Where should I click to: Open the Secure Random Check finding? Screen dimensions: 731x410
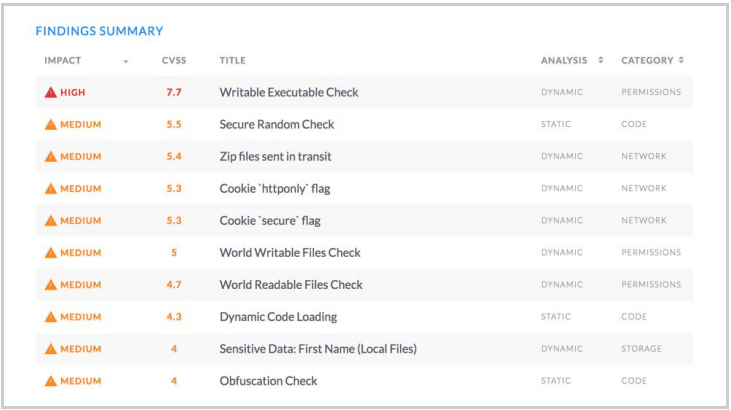tap(277, 125)
